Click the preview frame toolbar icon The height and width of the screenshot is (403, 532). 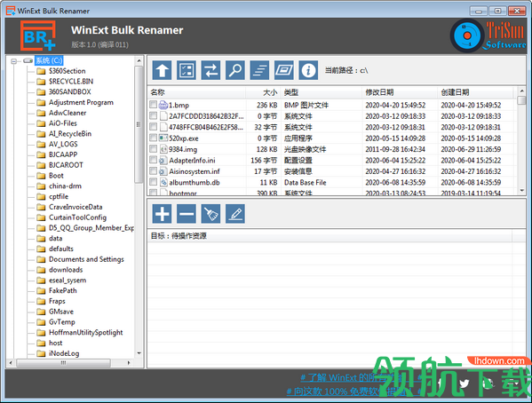coord(284,70)
